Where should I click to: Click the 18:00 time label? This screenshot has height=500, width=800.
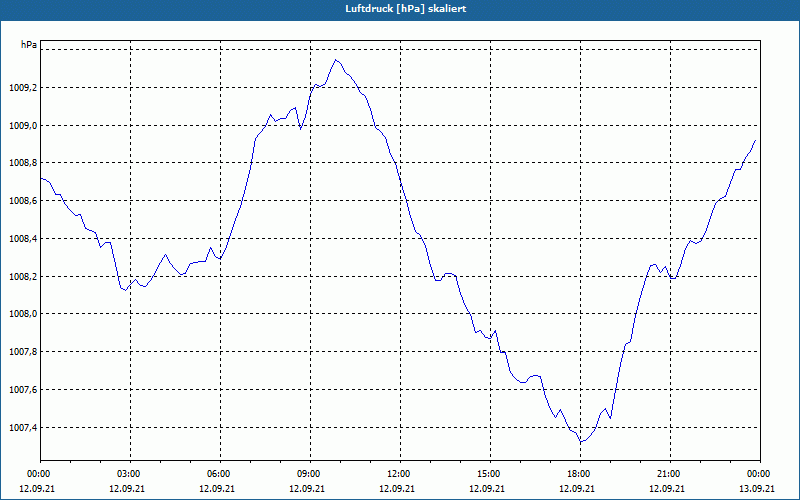coord(580,474)
